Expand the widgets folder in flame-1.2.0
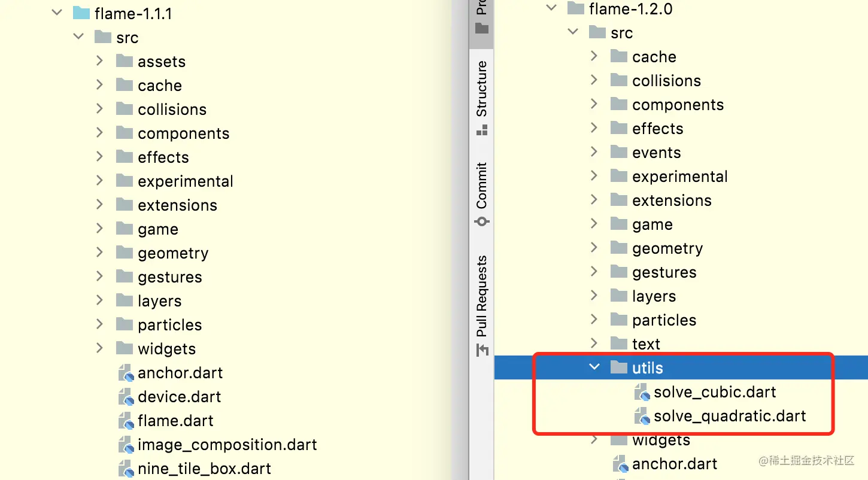 pos(594,439)
